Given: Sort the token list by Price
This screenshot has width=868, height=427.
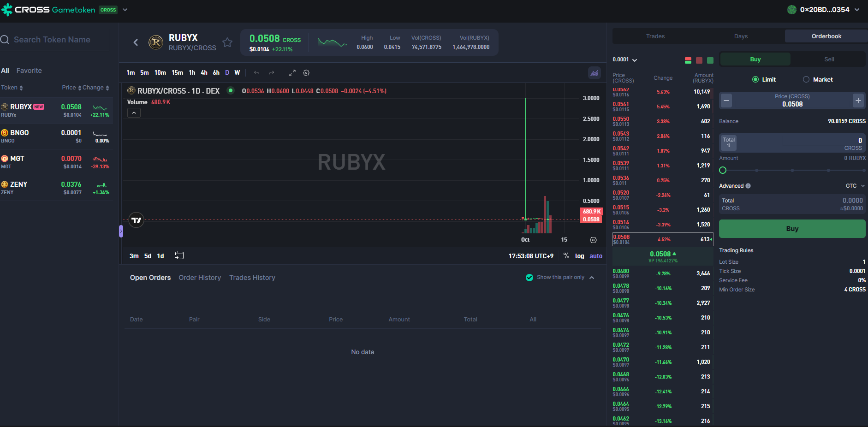Looking at the screenshot, I should click(x=71, y=88).
